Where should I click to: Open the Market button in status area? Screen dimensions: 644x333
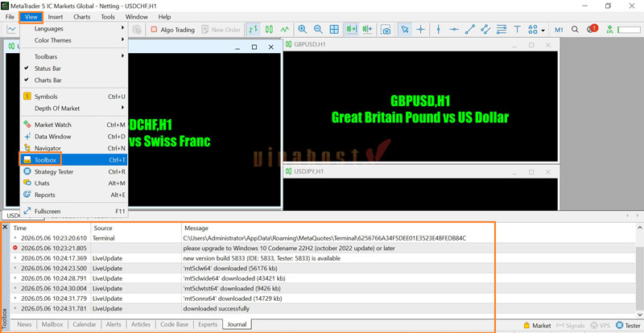[x=538, y=326]
